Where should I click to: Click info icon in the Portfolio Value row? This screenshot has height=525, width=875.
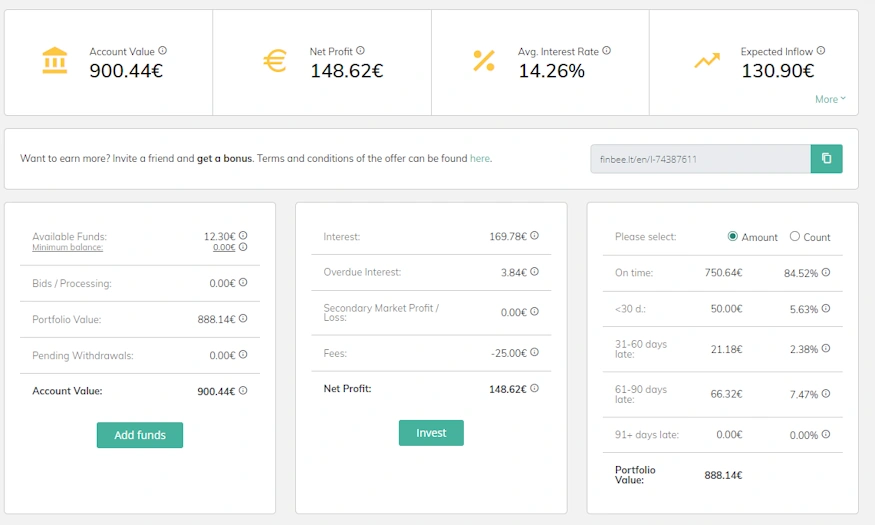click(x=243, y=319)
